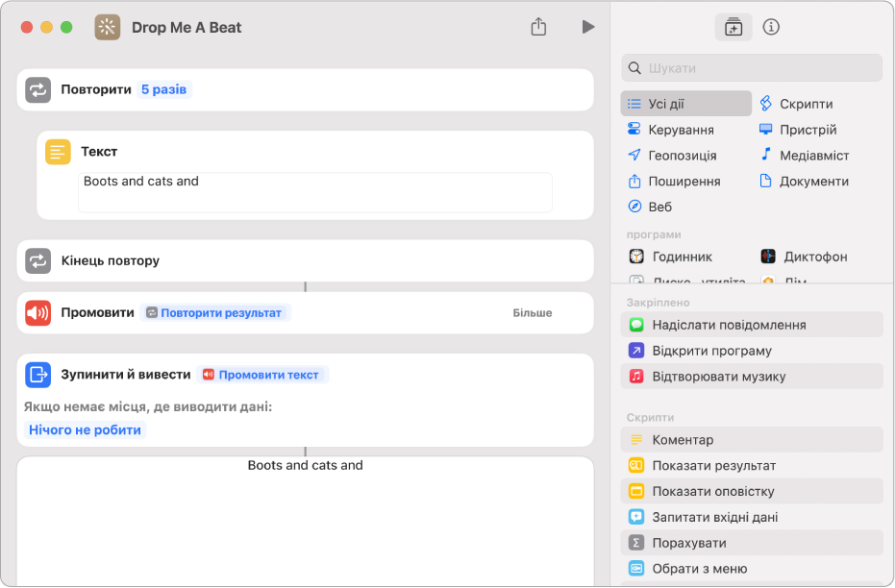895x588 pixels.
Task: Click the Обрати з меню blue icon
Action: [635, 568]
